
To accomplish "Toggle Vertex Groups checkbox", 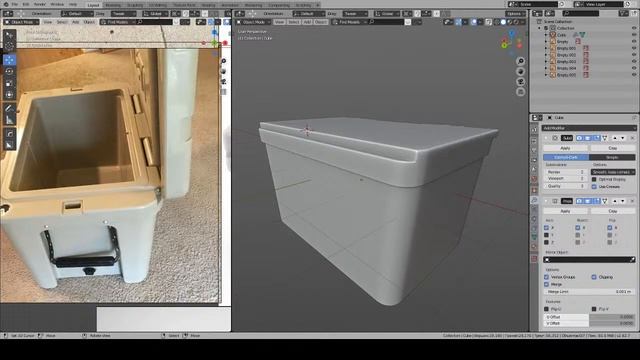I will tap(547, 277).
